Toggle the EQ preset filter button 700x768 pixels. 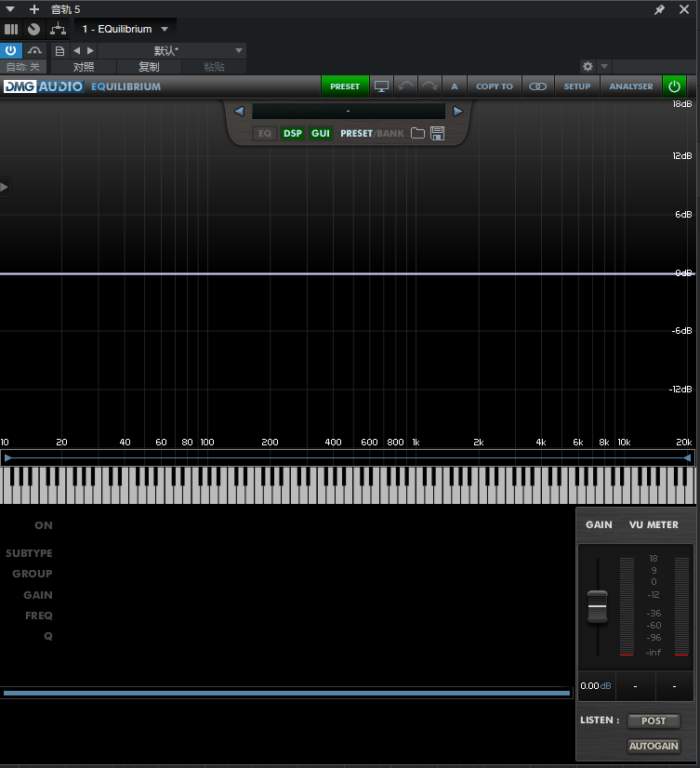(x=265, y=133)
